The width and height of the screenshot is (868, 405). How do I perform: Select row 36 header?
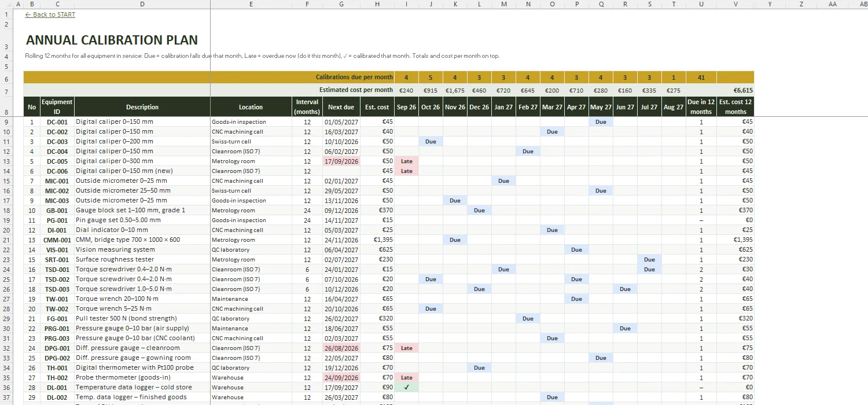[x=6, y=387]
